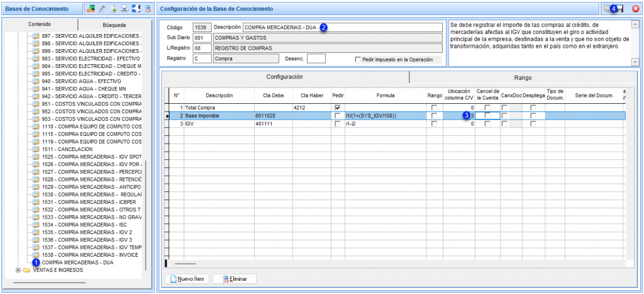Check Cancel de la Cuenta for Total Compra
The image size is (644, 294).
tap(487, 107)
